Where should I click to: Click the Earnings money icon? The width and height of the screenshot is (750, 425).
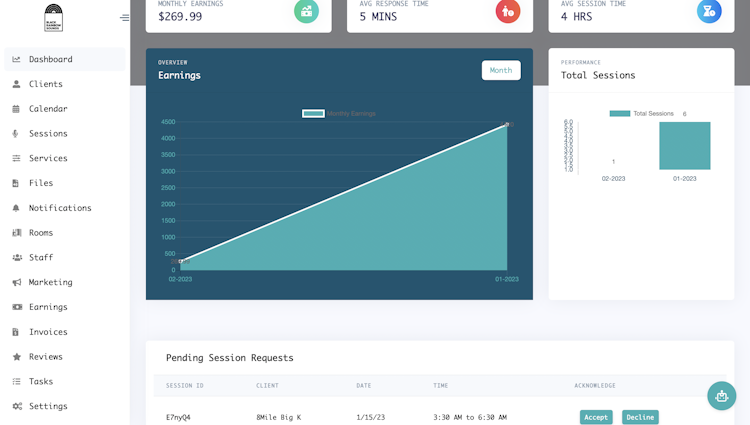(x=17, y=307)
